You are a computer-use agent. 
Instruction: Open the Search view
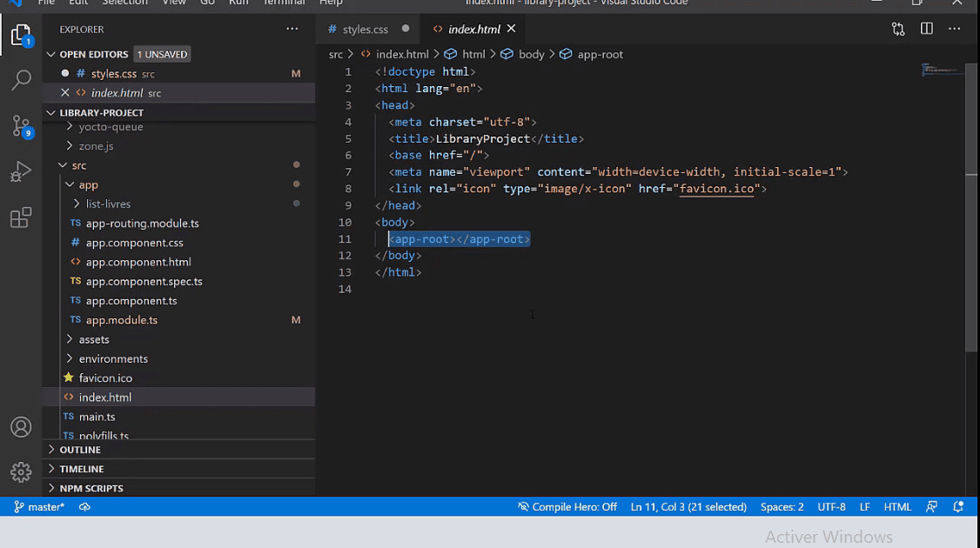[21, 79]
